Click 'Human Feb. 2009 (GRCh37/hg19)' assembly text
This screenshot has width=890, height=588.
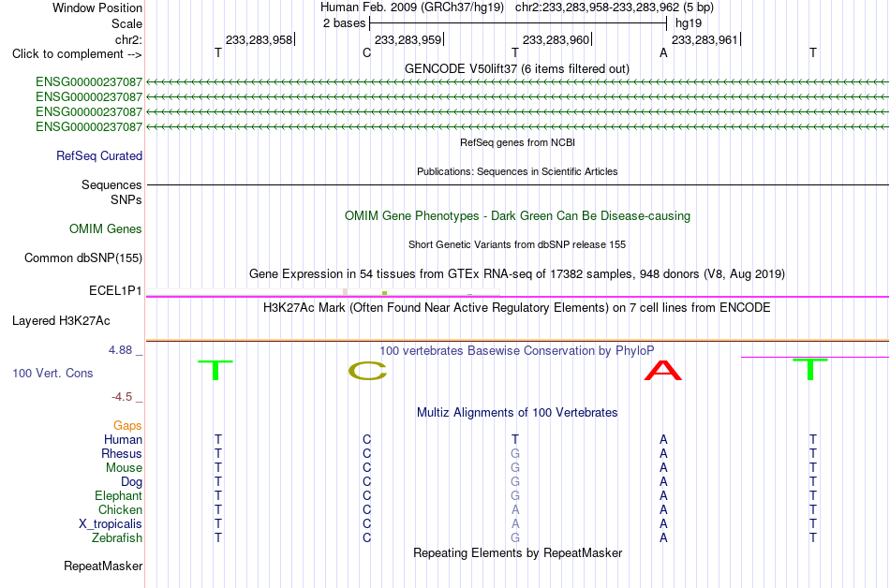412,7
